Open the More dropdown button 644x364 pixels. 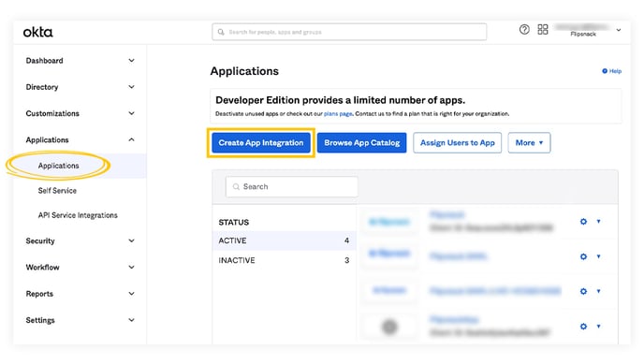529,143
